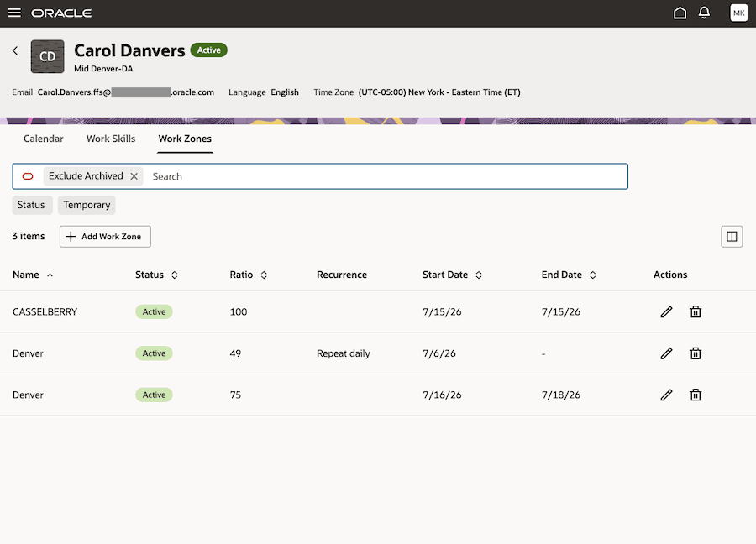Image resolution: width=756 pixels, height=544 pixels.
Task: Select the Work Zones tab
Action: click(185, 139)
